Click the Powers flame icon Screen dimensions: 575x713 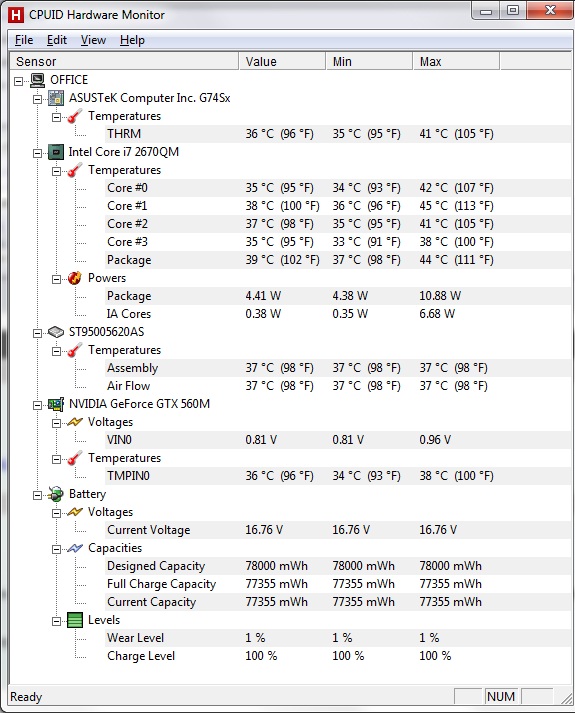pyautogui.click(x=75, y=278)
